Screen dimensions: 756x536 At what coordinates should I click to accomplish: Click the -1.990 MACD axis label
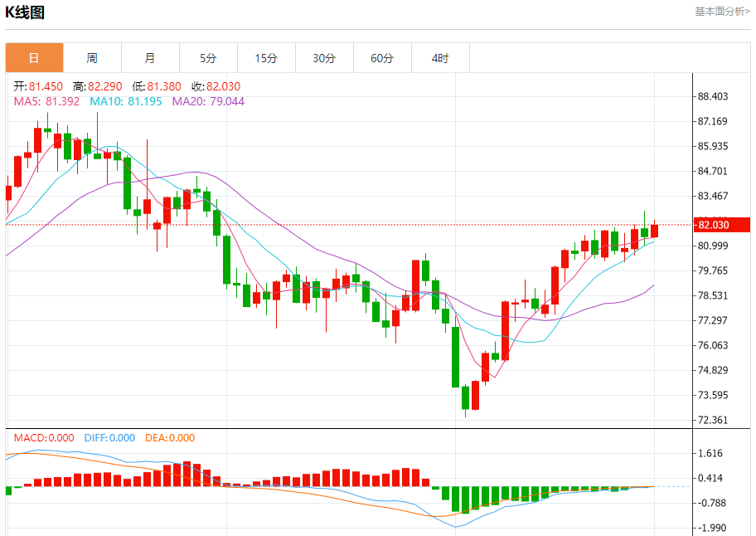712,528
